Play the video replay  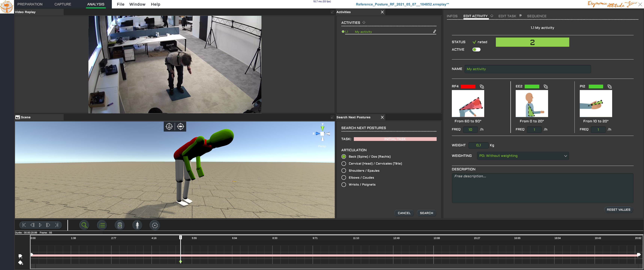click(40, 225)
